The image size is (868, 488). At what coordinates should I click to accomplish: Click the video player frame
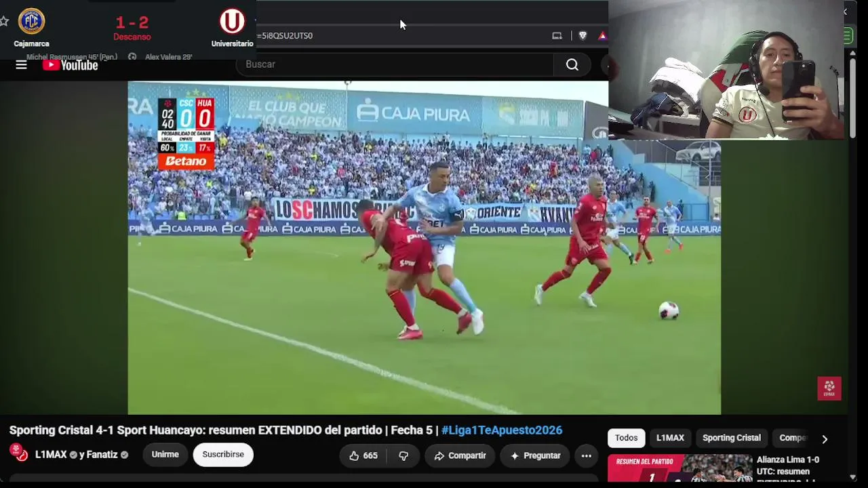coord(424,247)
